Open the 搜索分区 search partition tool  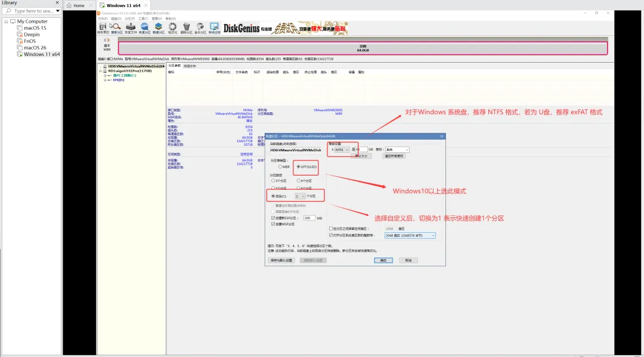(x=117, y=27)
